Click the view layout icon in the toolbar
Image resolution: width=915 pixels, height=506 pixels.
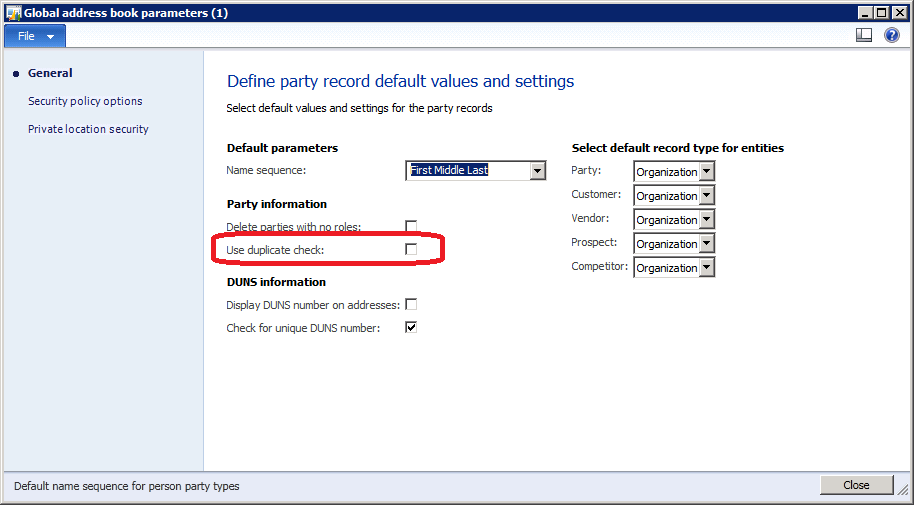coord(864,36)
